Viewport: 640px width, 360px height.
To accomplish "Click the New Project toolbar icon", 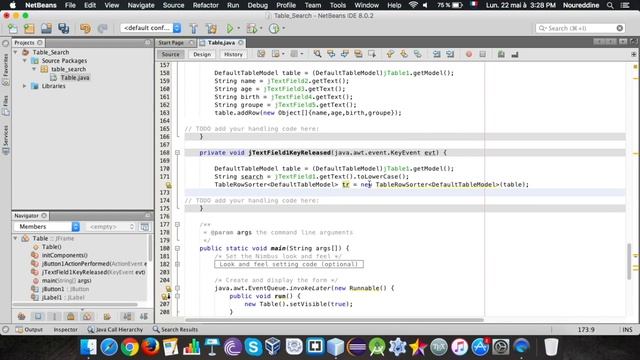I will pos(29,28).
